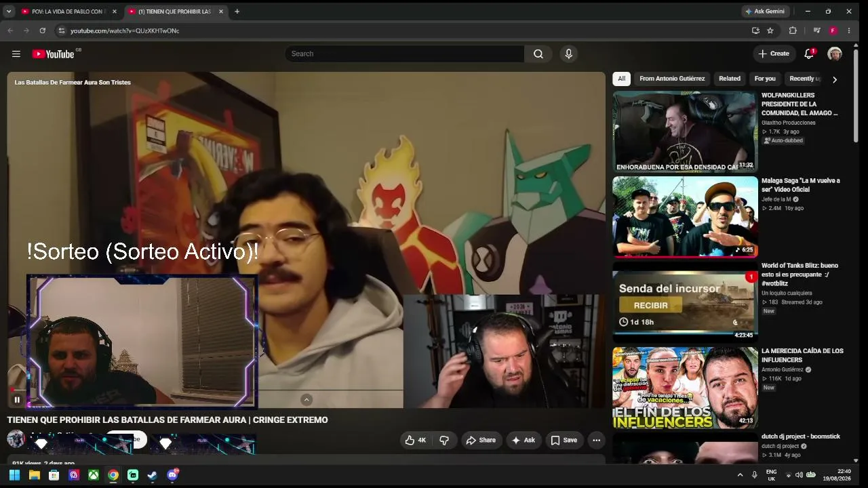Open LA MERECIDA CAÍDA DE LOS INFLUENCERS title
Image resolution: width=868 pixels, height=488 pixels.
click(802, 355)
